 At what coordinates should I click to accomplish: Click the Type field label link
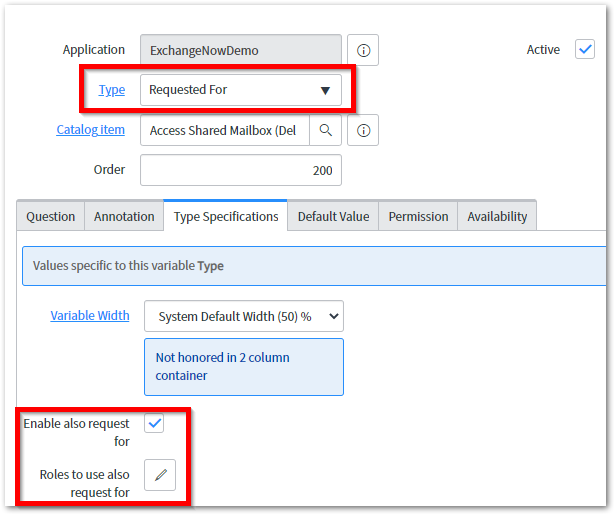coord(112,90)
